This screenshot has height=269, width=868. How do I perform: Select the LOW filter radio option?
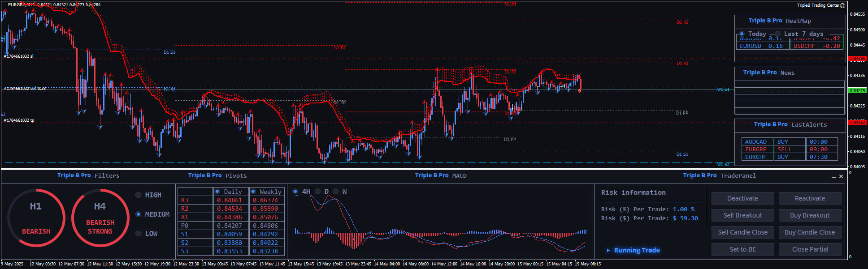coord(139,234)
